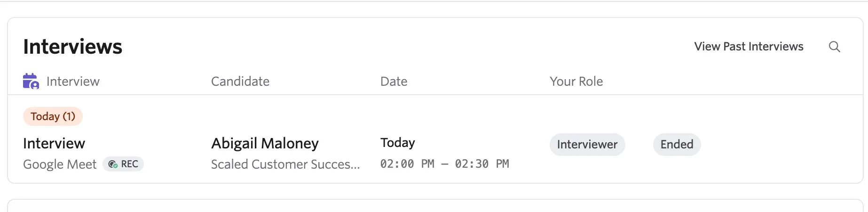
Task: Open the Interview row title
Action: (x=54, y=143)
